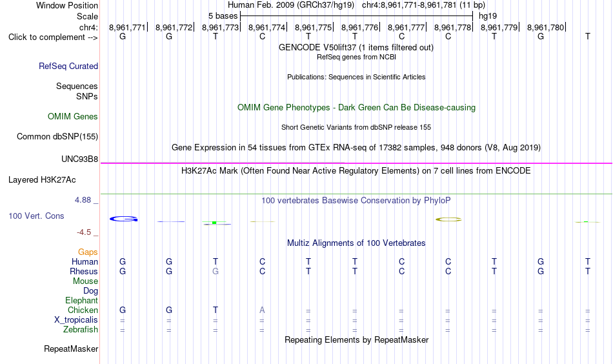The image size is (613, 364).
Task: Select the Zebrafish species label
Action: 81,330
